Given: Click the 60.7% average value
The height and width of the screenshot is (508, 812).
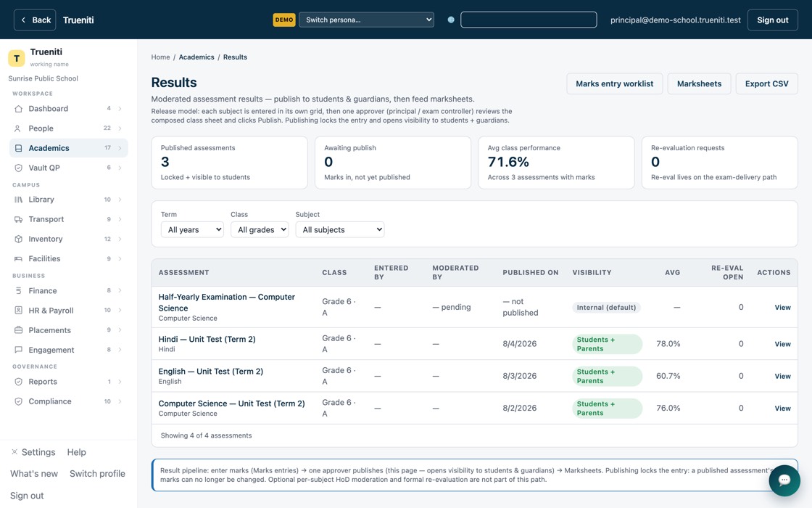Looking at the screenshot, I should click(x=668, y=376).
